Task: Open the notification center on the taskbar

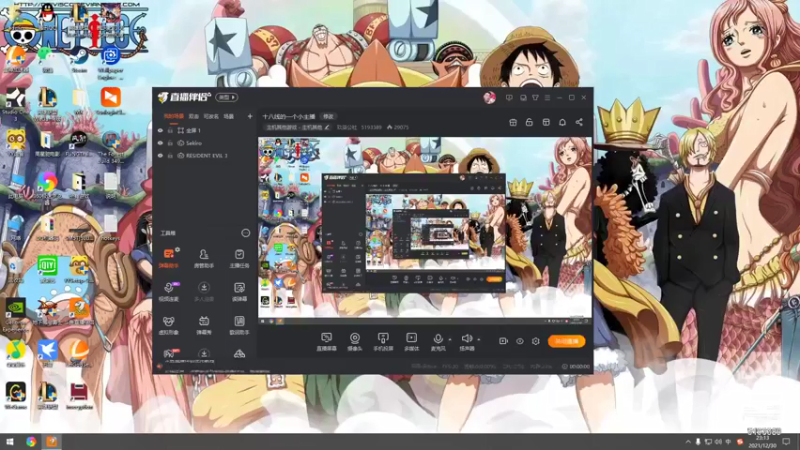Action: 787,442
